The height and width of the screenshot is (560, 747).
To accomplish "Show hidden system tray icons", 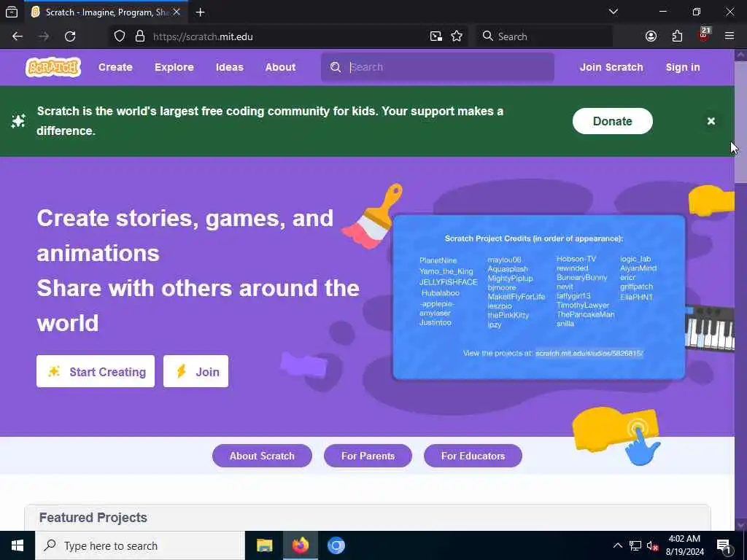I will pyautogui.click(x=617, y=545).
